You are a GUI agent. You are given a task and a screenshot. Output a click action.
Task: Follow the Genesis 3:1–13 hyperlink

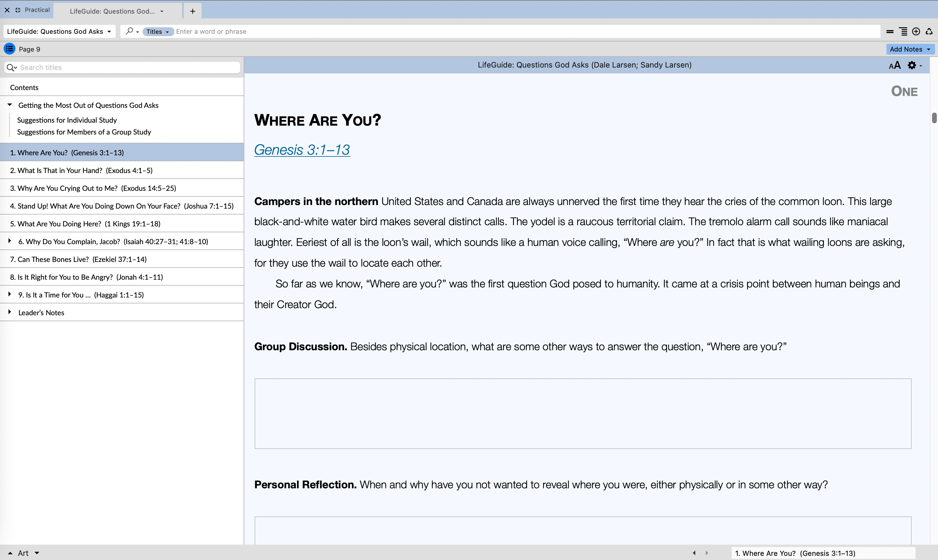point(302,150)
